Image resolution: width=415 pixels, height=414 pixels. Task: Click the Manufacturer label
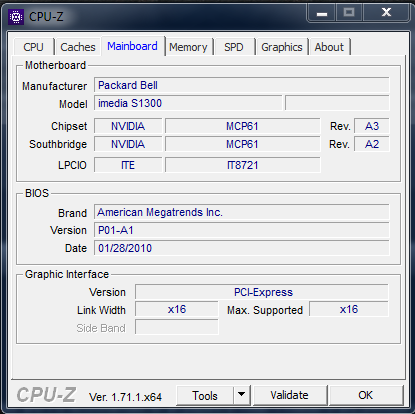coord(54,86)
